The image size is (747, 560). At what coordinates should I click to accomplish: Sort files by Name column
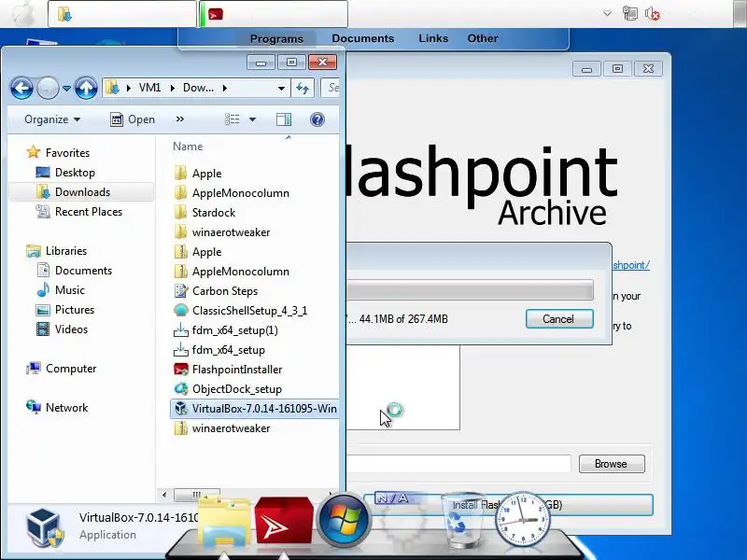point(188,147)
